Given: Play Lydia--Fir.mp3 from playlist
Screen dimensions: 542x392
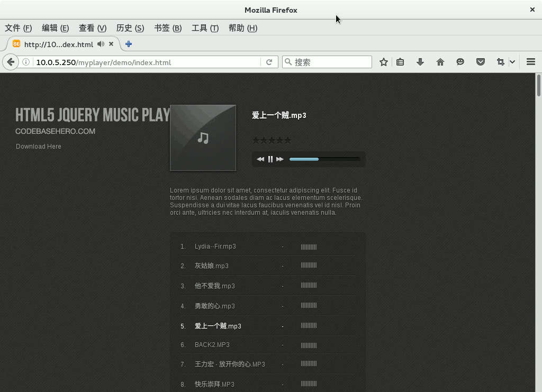Looking at the screenshot, I should click(215, 246).
